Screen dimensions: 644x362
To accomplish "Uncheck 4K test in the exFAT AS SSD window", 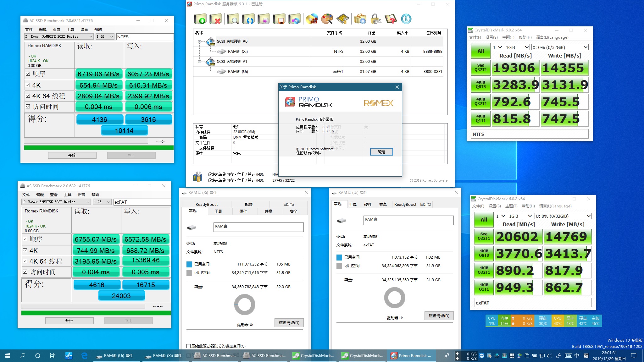I will pos(25,250).
